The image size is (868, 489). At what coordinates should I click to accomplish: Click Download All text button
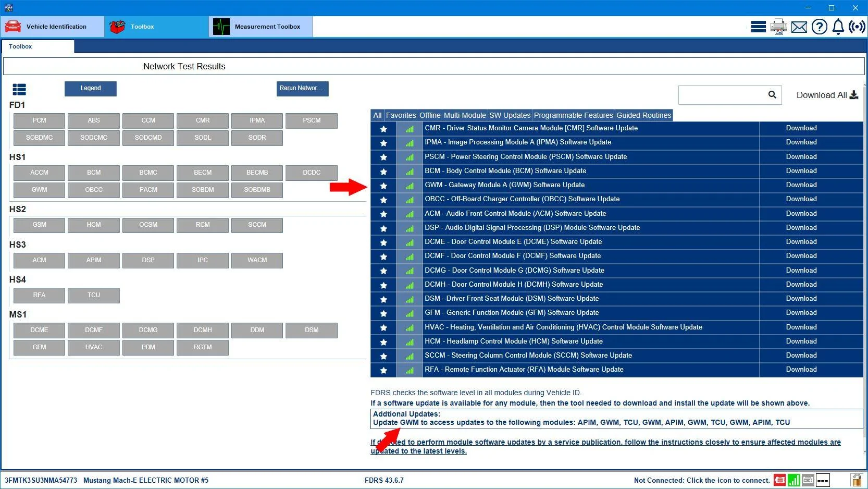pyautogui.click(x=822, y=95)
